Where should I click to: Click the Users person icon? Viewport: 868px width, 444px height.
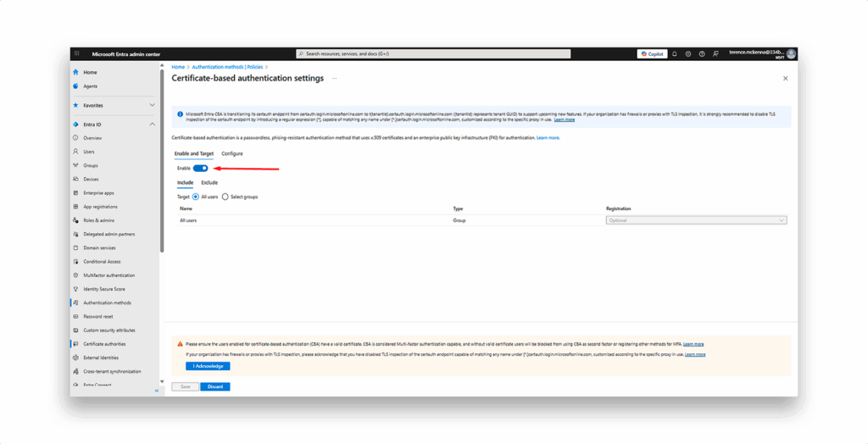pyautogui.click(x=75, y=152)
